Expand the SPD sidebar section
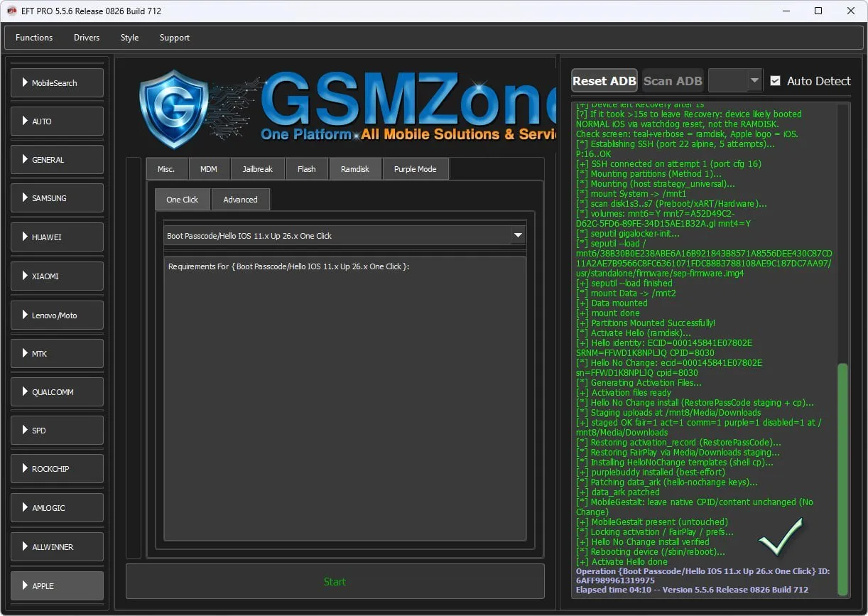 [57, 431]
